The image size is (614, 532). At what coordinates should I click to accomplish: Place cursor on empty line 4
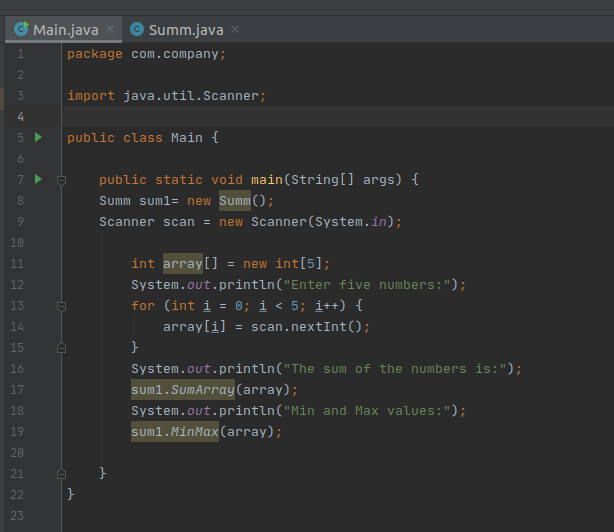337,117
